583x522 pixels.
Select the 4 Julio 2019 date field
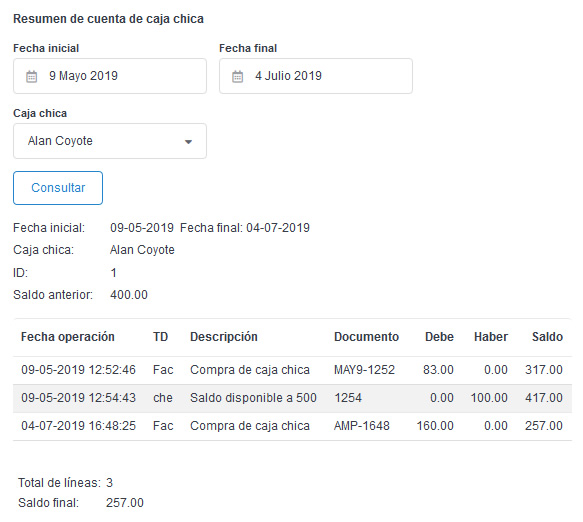pyautogui.click(x=316, y=76)
